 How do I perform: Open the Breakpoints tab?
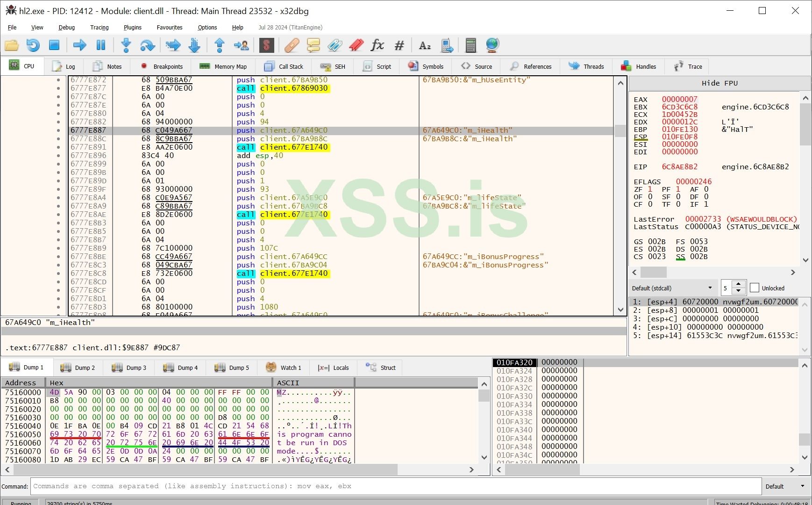(x=162, y=66)
